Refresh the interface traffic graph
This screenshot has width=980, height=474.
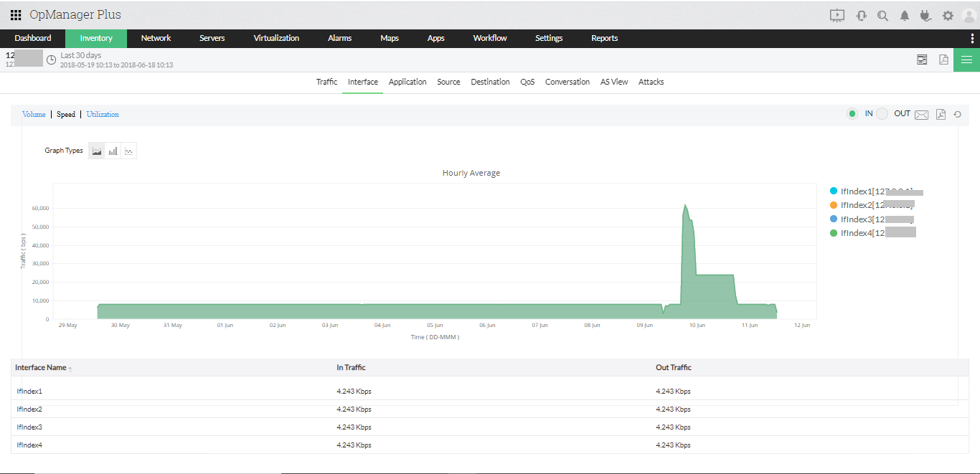(x=957, y=114)
